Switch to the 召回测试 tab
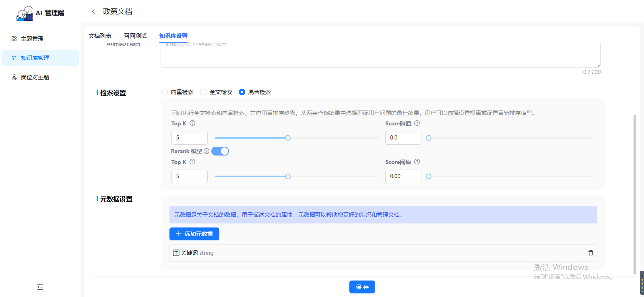The image size is (644, 297). coord(135,36)
